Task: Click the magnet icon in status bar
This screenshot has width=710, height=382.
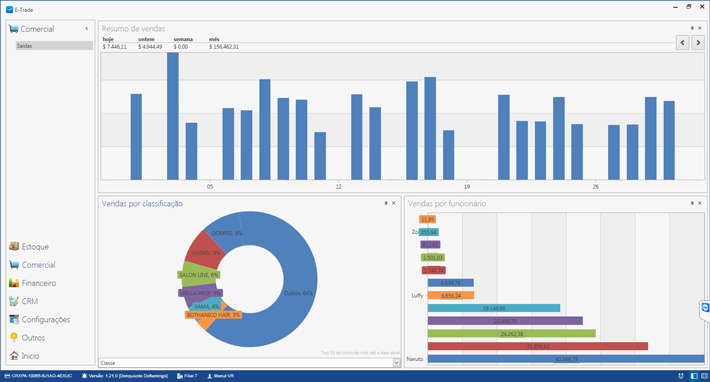Action: tap(681, 376)
